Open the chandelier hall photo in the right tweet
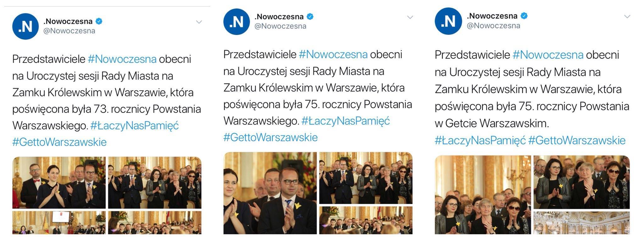The image size is (644, 238). point(581,223)
